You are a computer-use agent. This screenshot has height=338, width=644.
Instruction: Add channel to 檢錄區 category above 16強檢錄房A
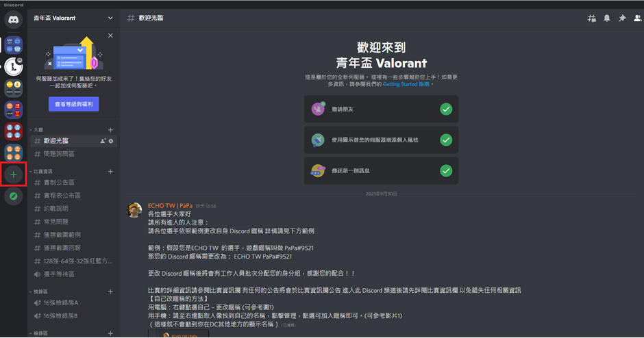click(x=110, y=291)
